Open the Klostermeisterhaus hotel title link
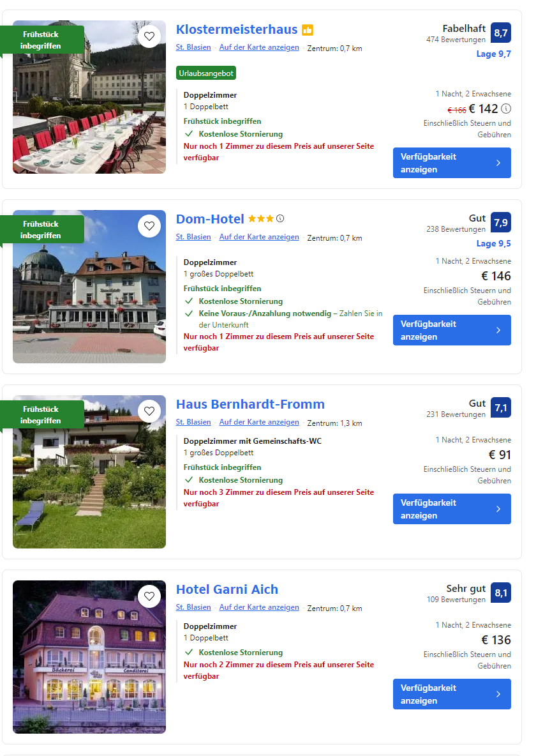The width and height of the screenshot is (536, 756). click(x=237, y=29)
